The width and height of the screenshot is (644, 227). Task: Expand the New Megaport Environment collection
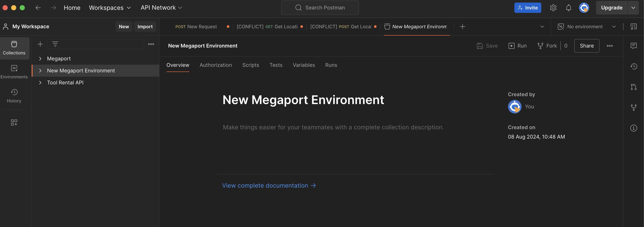point(40,71)
